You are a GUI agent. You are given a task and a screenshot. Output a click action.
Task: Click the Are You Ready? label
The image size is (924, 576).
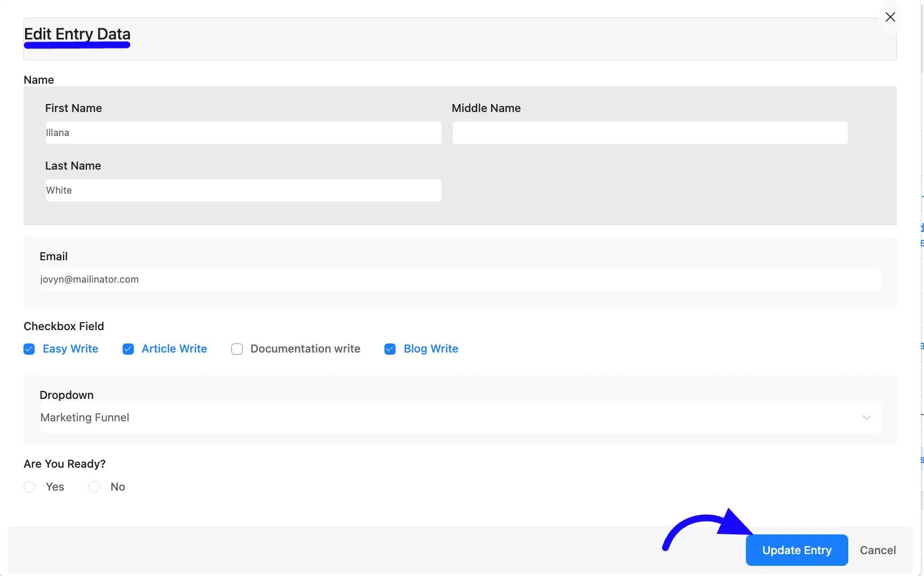[65, 463]
